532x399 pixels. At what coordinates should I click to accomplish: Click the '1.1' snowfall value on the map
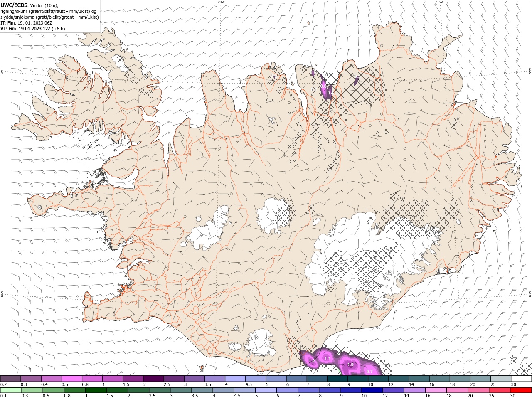pyautogui.click(x=327, y=358)
